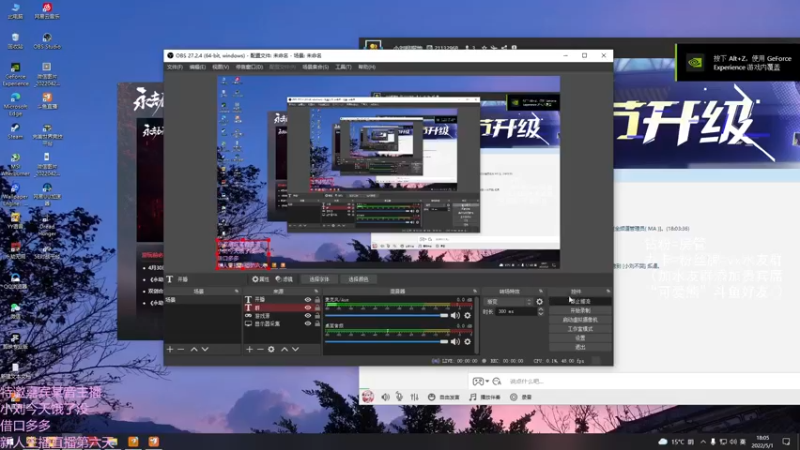Hide the 开播 text source with the eye icon
The height and width of the screenshot is (450, 800).
(308, 300)
